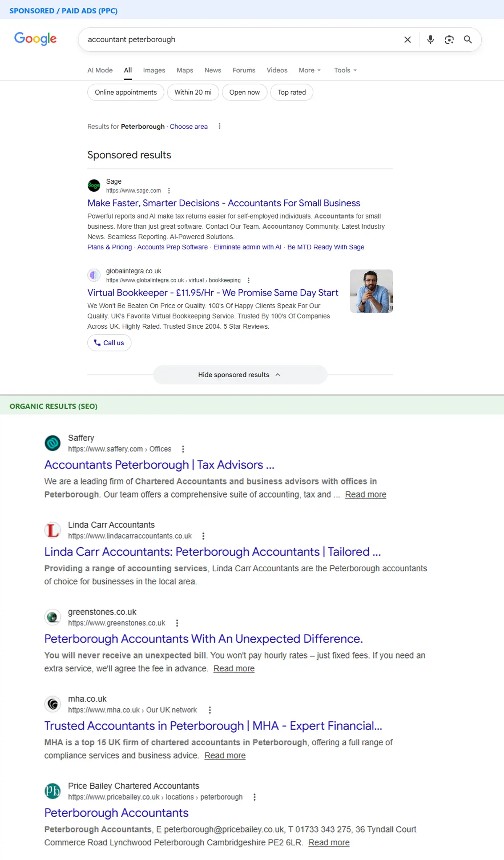
Task: Open Eliminate admin with AI sitelink
Action: (x=247, y=247)
